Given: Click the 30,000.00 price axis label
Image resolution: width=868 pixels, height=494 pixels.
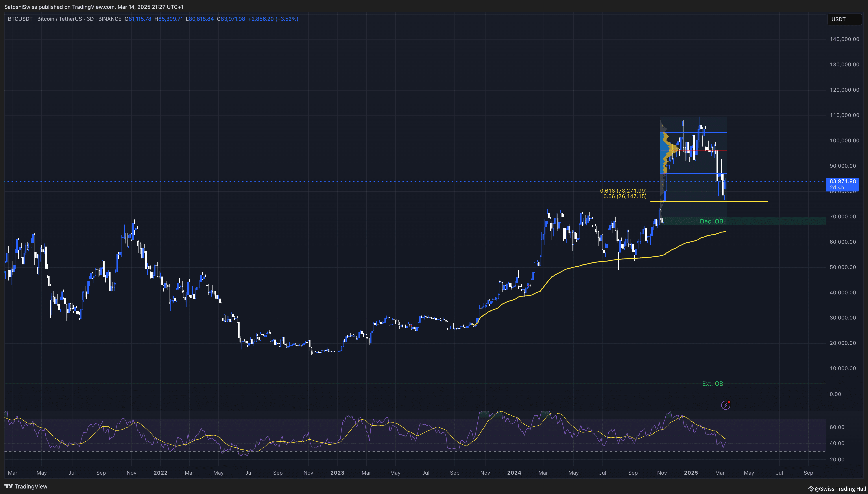Looking at the screenshot, I should (x=843, y=318).
